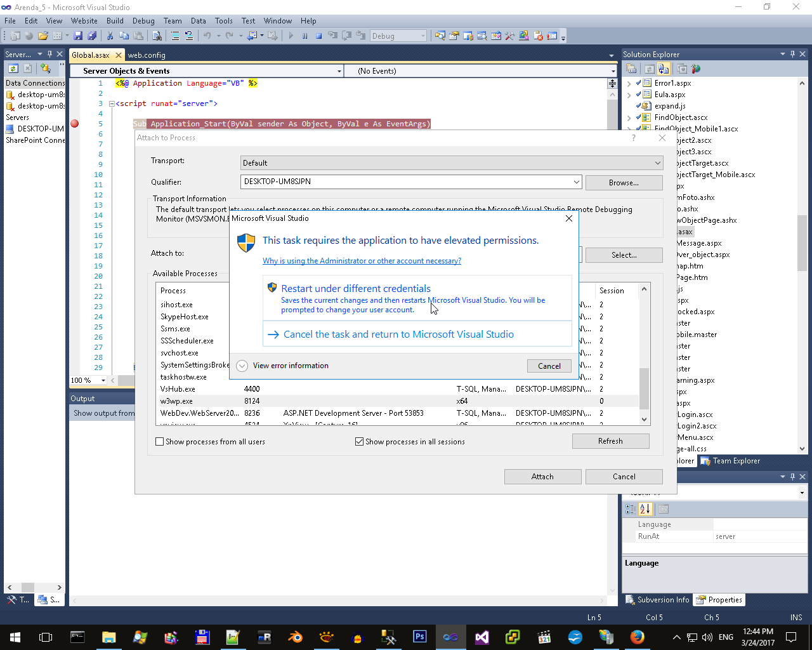The height and width of the screenshot is (650, 812).
Task: Select expand.js in Solution Explorer
Action: (670, 106)
